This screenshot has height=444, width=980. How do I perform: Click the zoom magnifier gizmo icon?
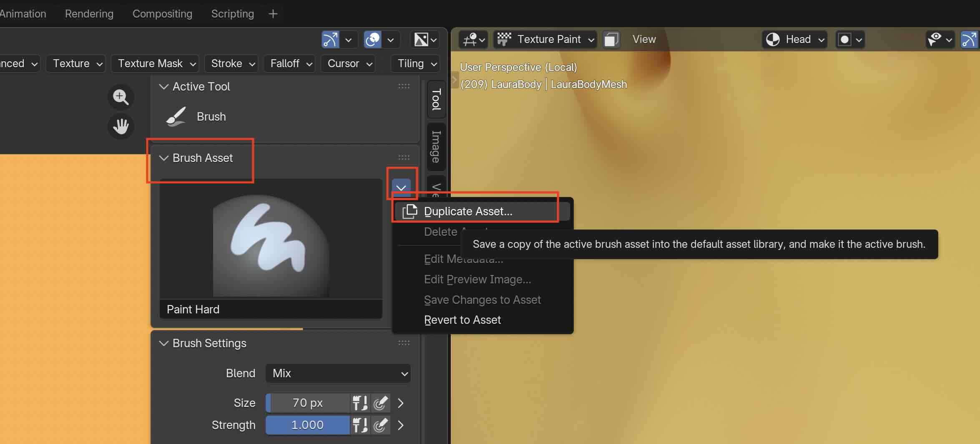(121, 97)
